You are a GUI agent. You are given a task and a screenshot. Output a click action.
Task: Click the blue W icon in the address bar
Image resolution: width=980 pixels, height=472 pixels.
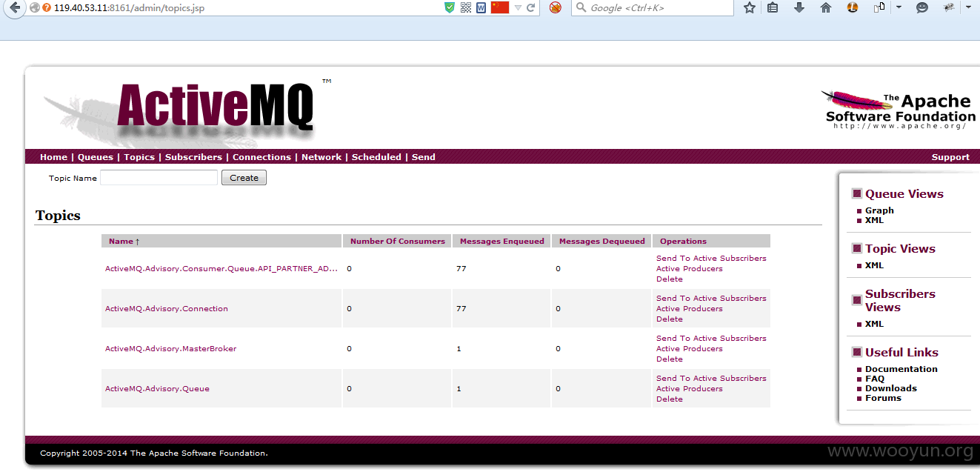[481, 7]
